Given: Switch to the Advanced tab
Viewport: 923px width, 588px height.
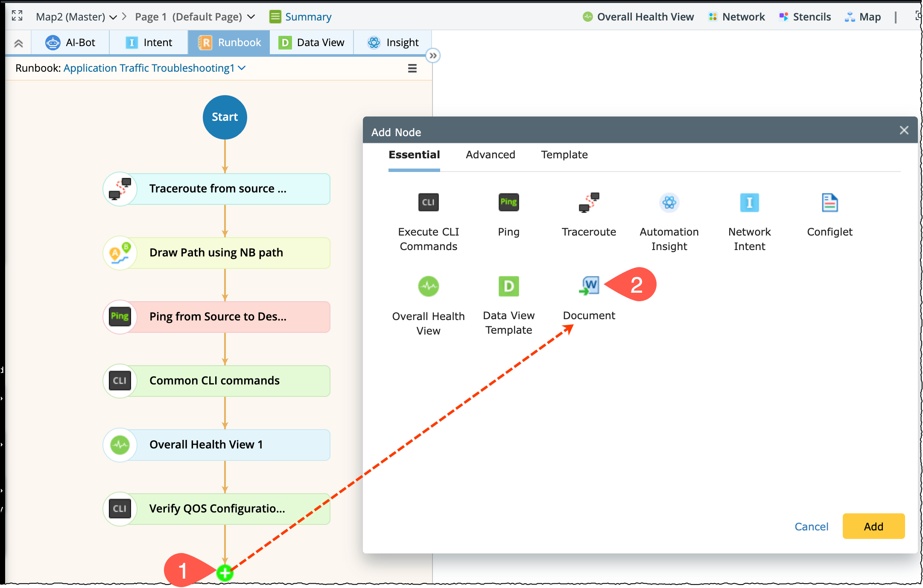Looking at the screenshot, I should 490,154.
